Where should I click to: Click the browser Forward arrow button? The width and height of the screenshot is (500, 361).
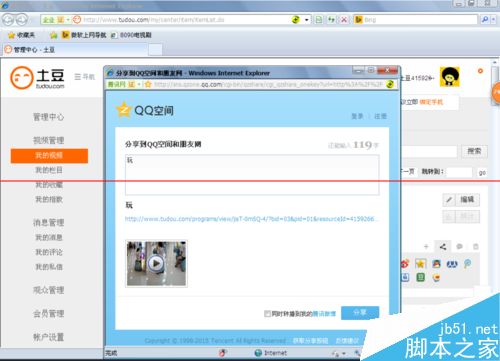(x=21, y=20)
